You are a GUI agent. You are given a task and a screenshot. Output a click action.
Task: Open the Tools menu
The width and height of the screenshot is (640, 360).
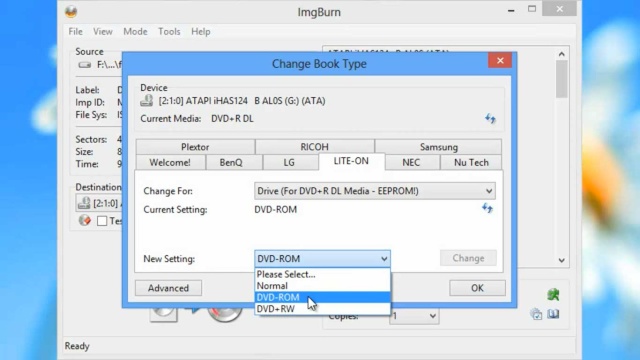(x=169, y=31)
